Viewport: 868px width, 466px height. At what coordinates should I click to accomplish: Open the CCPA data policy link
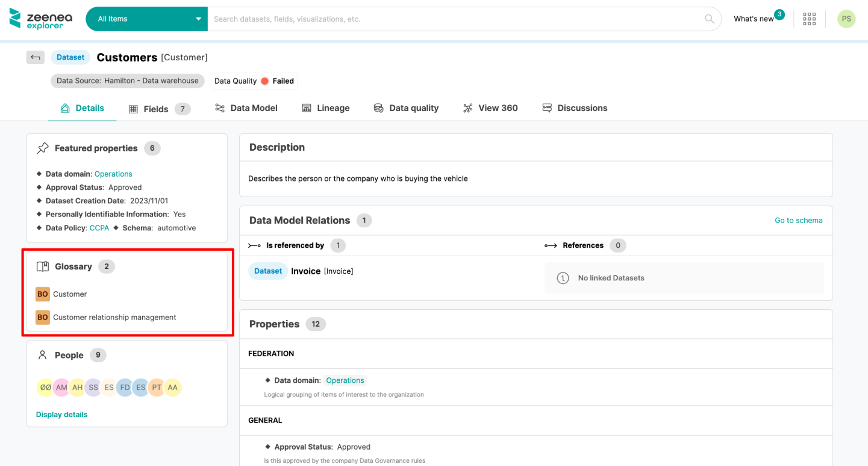coord(99,228)
